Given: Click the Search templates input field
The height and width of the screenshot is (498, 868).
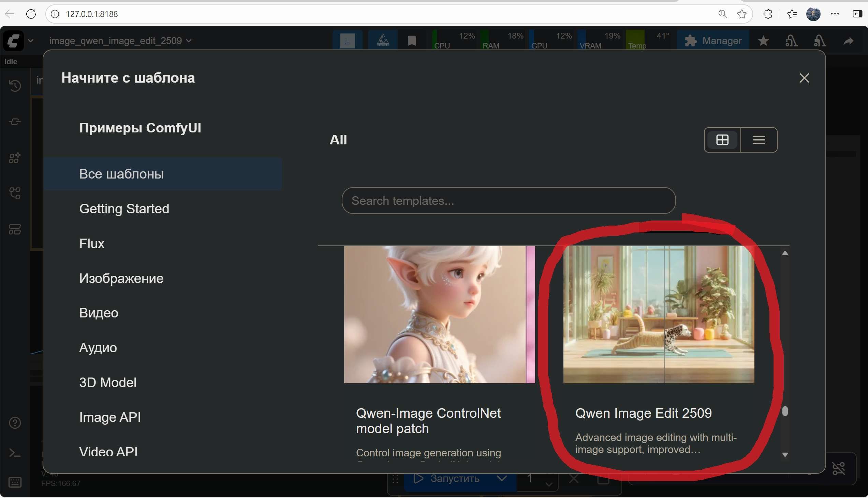Looking at the screenshot, I should point(508,201).
